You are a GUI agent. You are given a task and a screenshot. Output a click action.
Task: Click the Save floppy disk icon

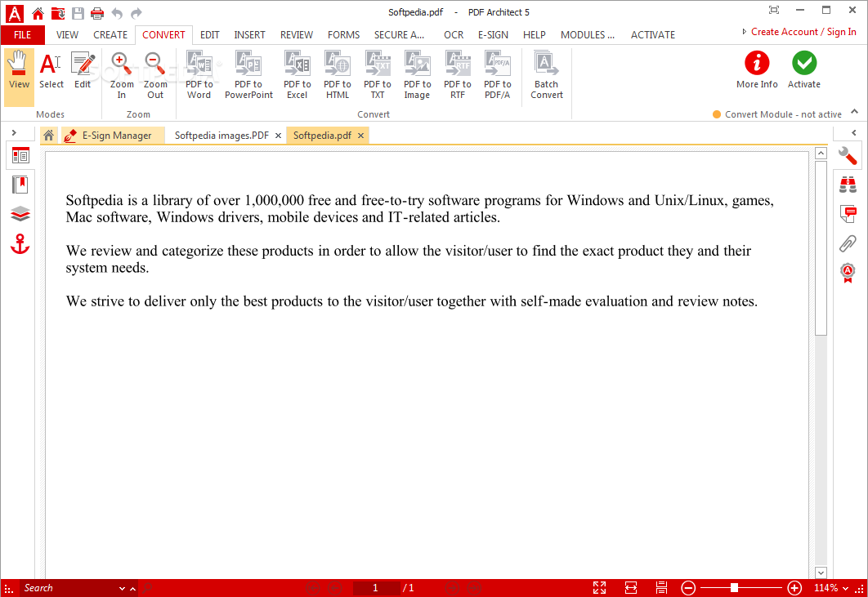point(78,13)
